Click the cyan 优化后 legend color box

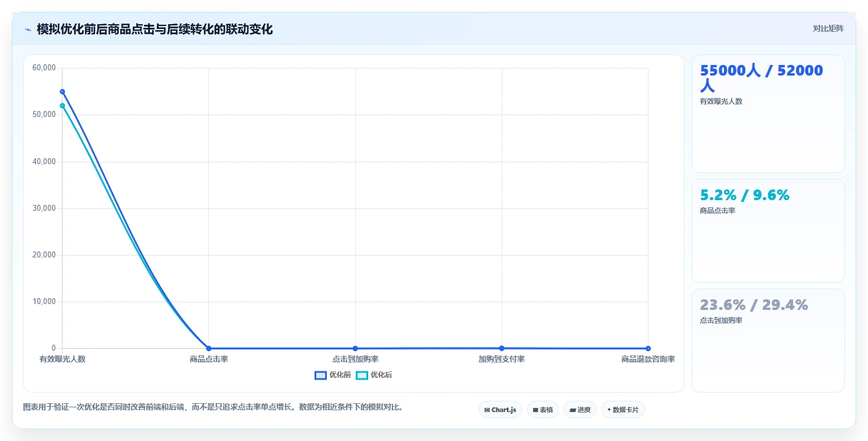(362, 375)
